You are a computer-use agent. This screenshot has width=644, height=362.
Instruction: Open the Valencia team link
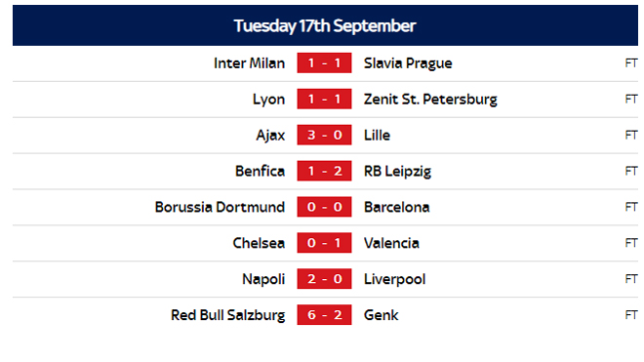click(x=391, y=243)
